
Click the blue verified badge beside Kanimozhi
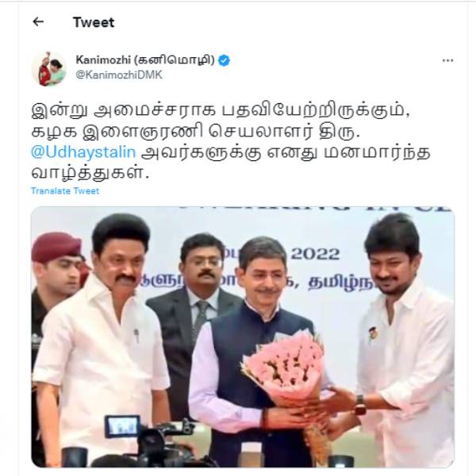[224, 60]
